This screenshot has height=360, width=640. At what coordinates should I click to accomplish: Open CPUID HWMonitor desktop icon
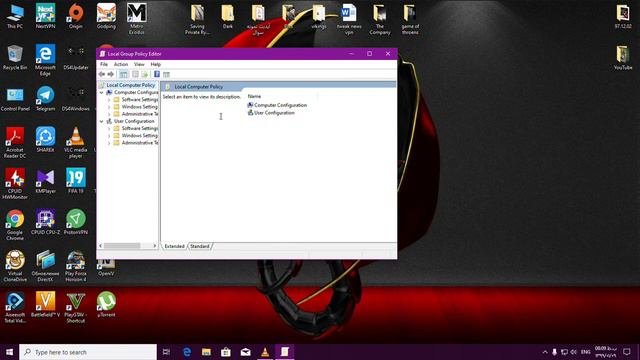15,184
